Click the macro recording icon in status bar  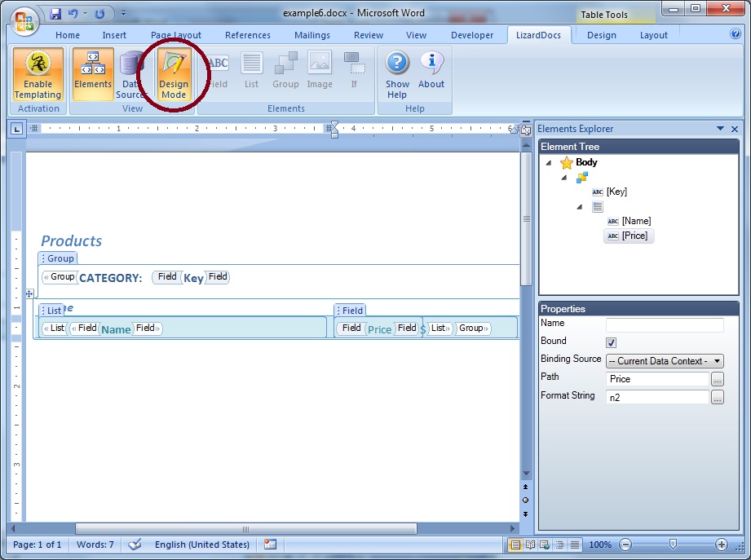coord(270,545)
